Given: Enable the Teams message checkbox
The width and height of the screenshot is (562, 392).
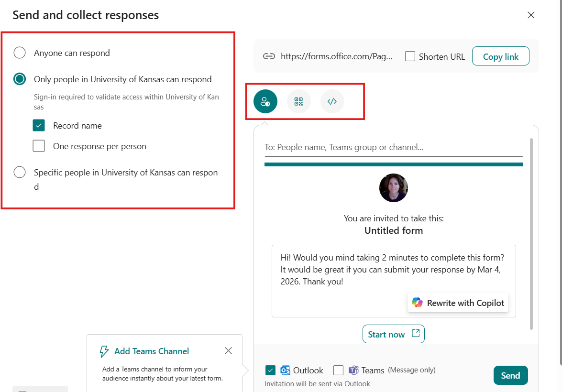Looking at the screenshot, I should tap(338, 370).
